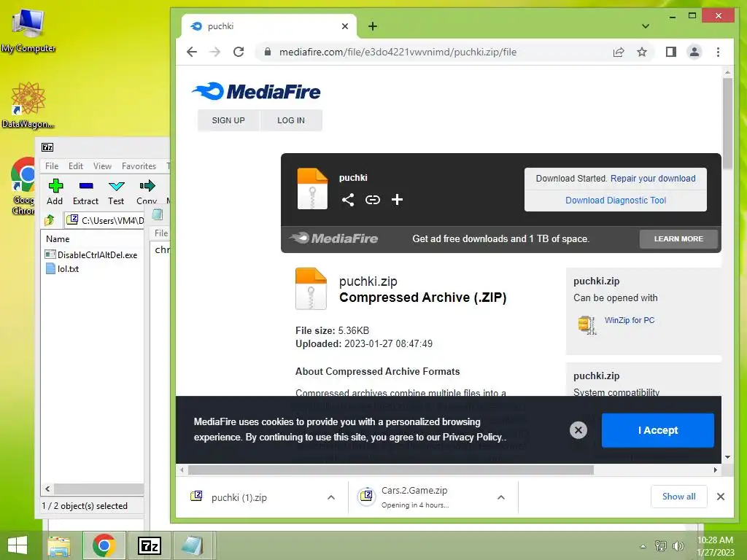Click the copy link icon under puchki
747x560 pixels.
pyautogui.click(x=373, y=200)
